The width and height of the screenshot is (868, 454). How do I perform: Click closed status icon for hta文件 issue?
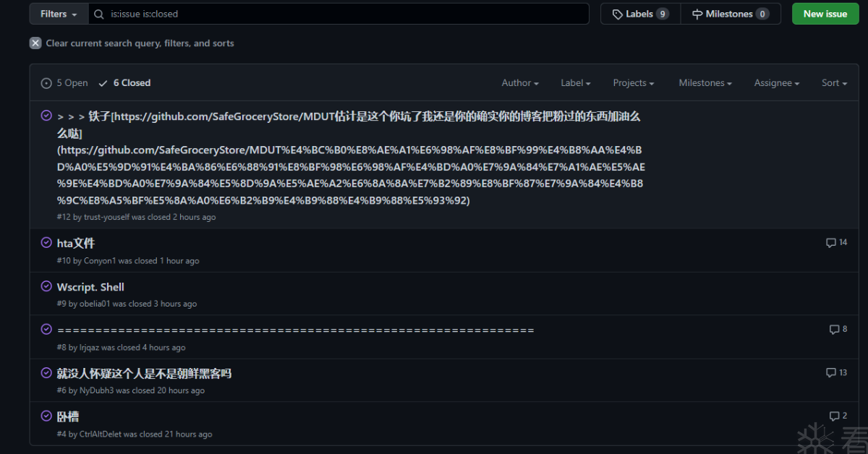[46, 242]
